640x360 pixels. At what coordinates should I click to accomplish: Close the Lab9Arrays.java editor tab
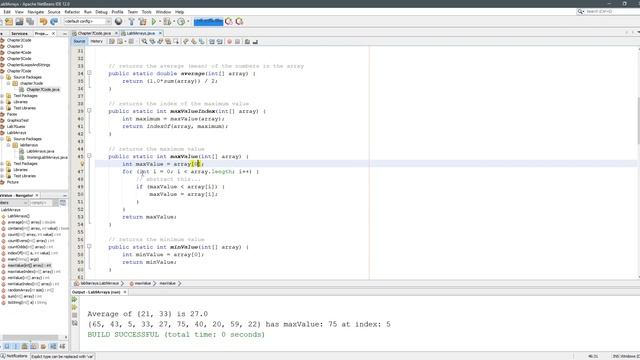pos(160,33)
